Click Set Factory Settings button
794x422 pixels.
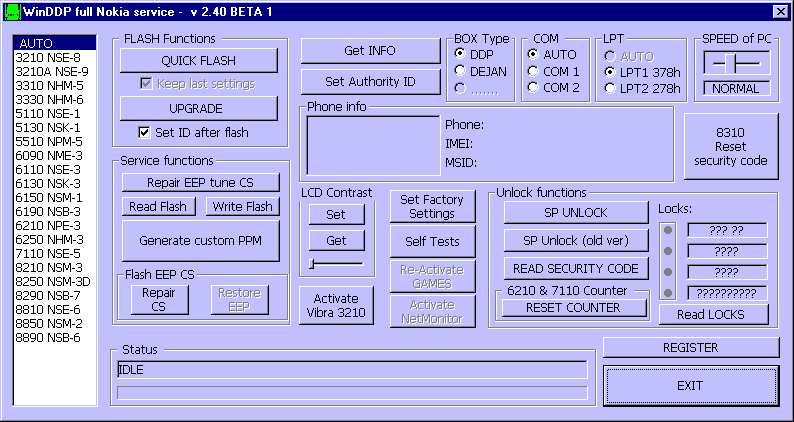(x=432, y=206)
